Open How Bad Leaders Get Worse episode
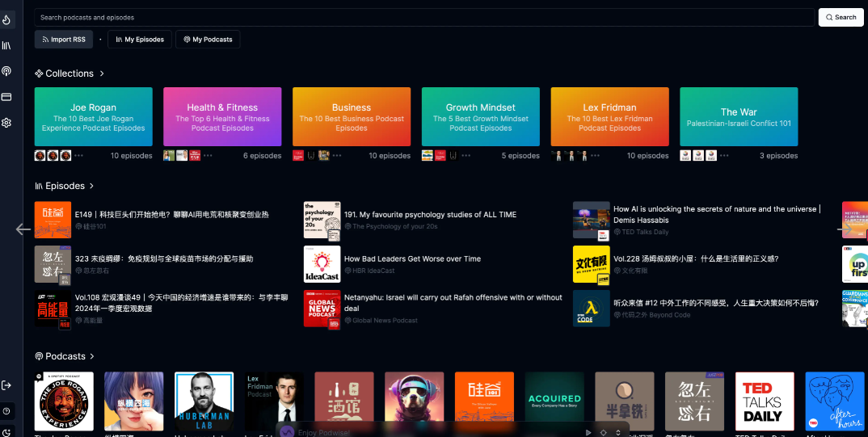Viewport: 868px width, 437px height. (x=412, y=258)
